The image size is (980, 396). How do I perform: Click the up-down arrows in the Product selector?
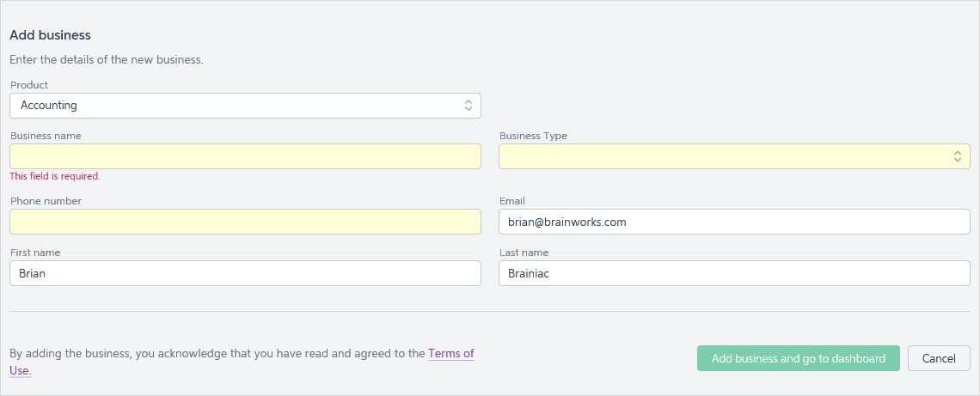point(469,106)
